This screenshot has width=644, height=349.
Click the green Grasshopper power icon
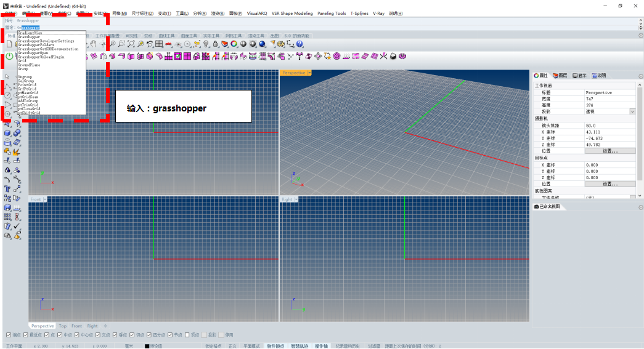(x=10, y=56)
